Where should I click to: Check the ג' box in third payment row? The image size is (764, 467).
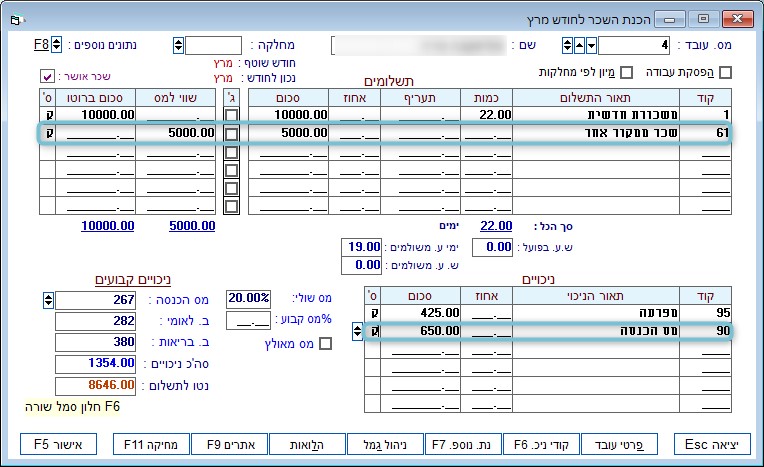(x=231, y=152)
